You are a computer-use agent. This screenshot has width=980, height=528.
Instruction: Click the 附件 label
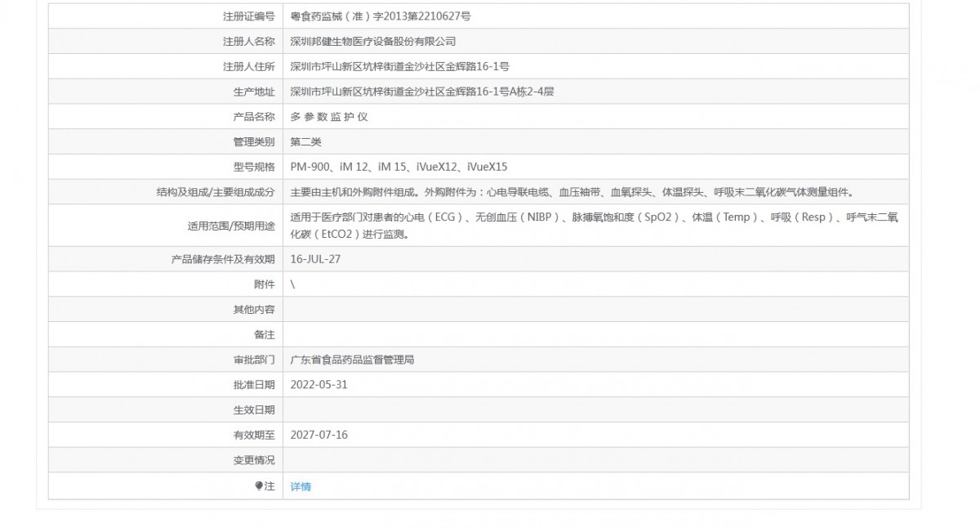pyautogui.click(x=265, y=284)
